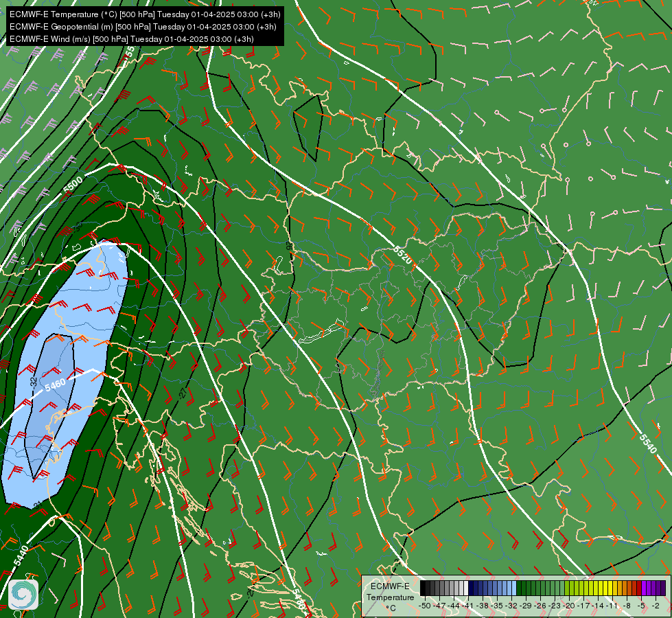Click the 27 isotherm contour label

point(183,393)
